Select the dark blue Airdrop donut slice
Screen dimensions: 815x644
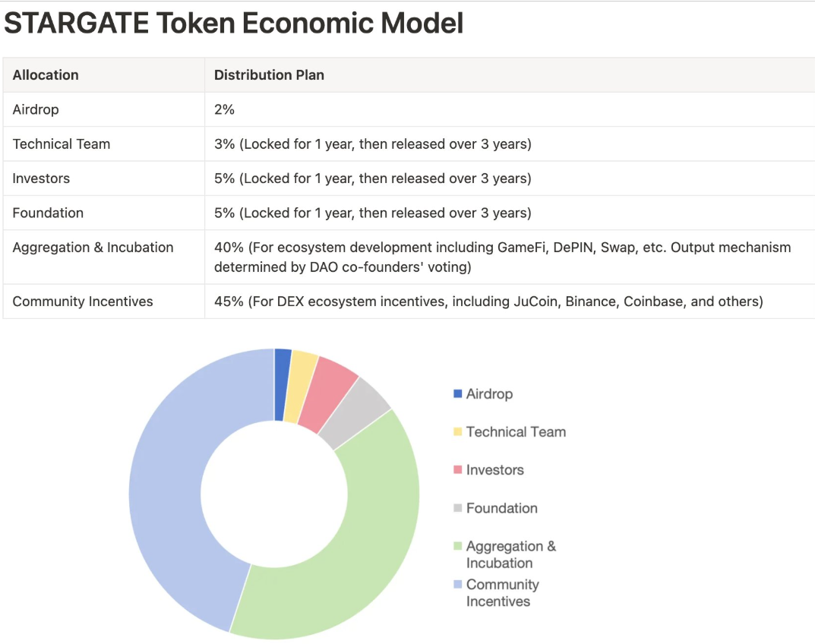(282, 384)
